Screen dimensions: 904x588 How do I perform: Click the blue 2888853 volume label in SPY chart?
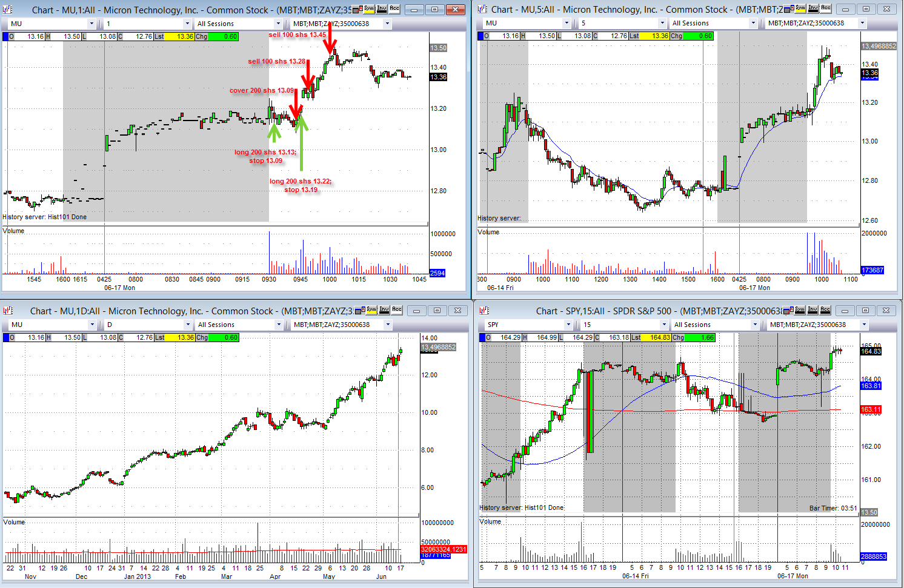pyautogui.click(x=874, y=557)
